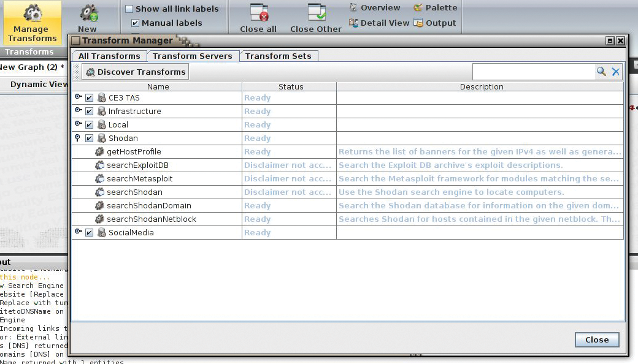638x364 pixels.
Task: Expand the SocialMedia node
Action: click(78, 232)
